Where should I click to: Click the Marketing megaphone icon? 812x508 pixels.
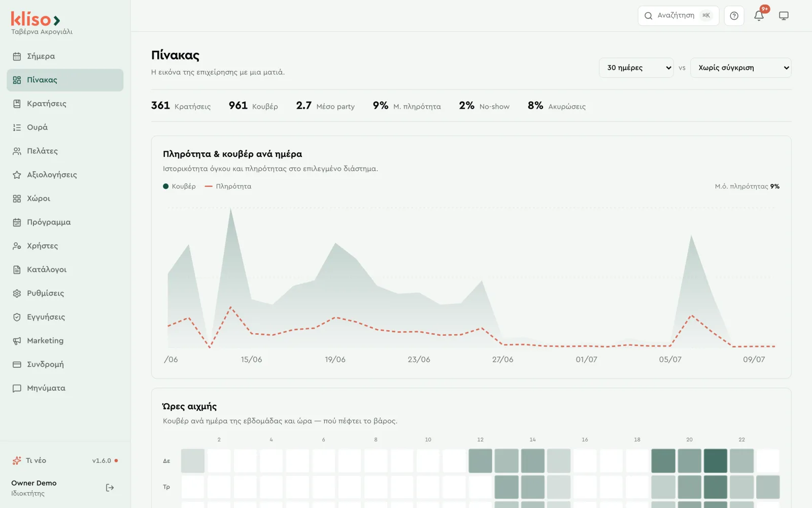pyautogui.click(x=17, y=341)
